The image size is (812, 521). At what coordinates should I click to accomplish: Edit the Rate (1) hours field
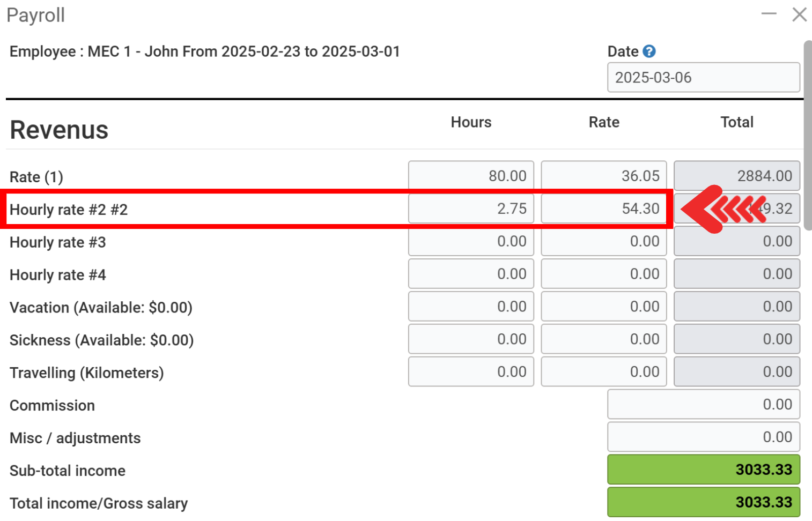tap(471, 176)
